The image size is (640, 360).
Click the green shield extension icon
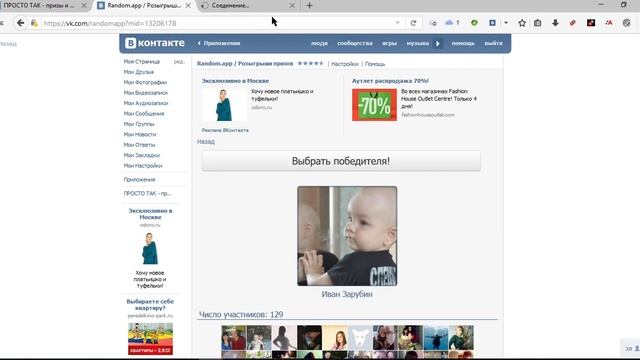click(x=474, y=23)
